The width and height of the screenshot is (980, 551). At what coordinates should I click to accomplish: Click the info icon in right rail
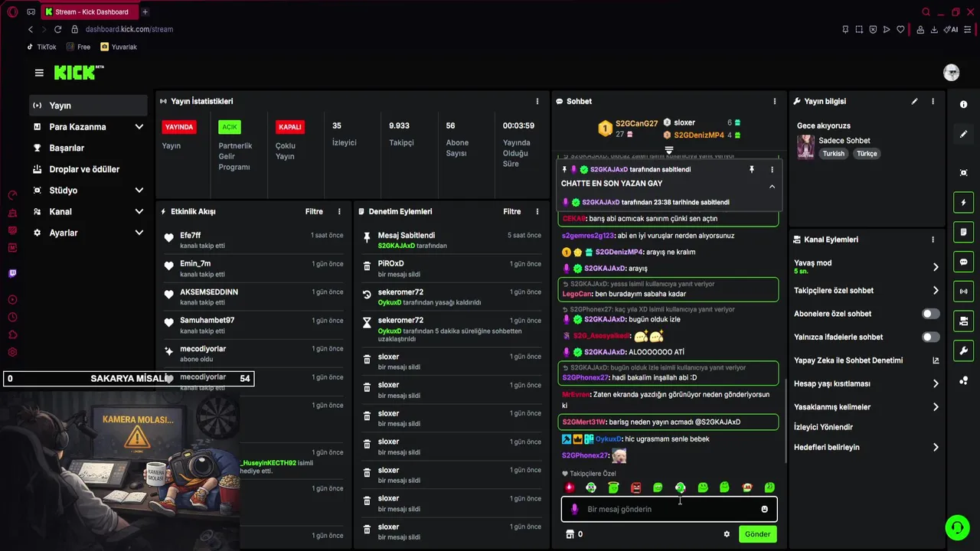pyautogui.click(x=963, y=105)
